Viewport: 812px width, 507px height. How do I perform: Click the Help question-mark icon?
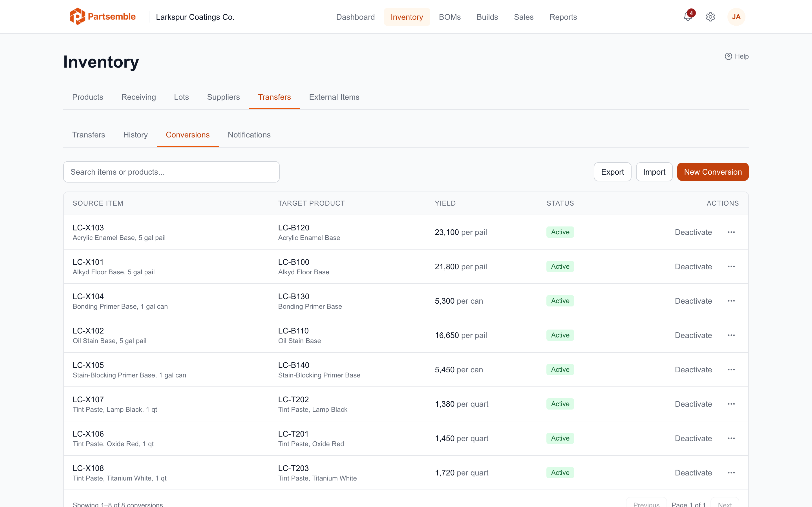click(729, 56)
